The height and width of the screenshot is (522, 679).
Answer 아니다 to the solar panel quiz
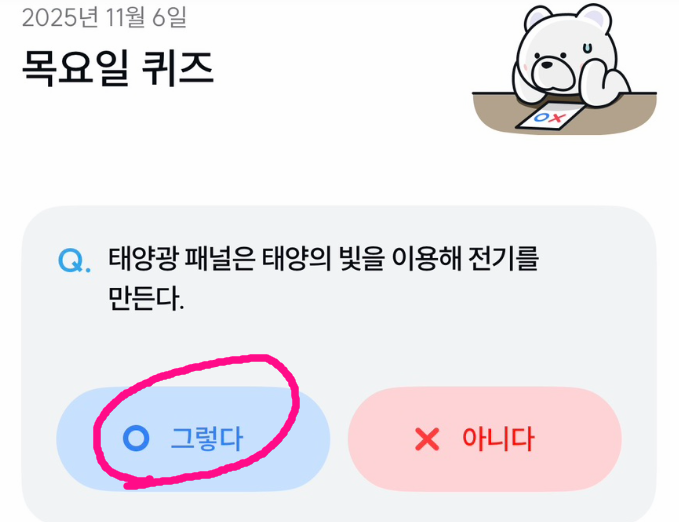485,438
